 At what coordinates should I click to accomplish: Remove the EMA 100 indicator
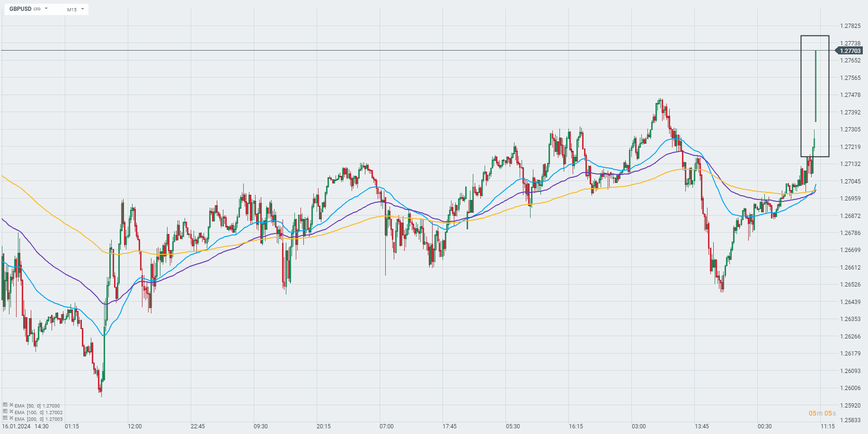(x=11, y=412)
